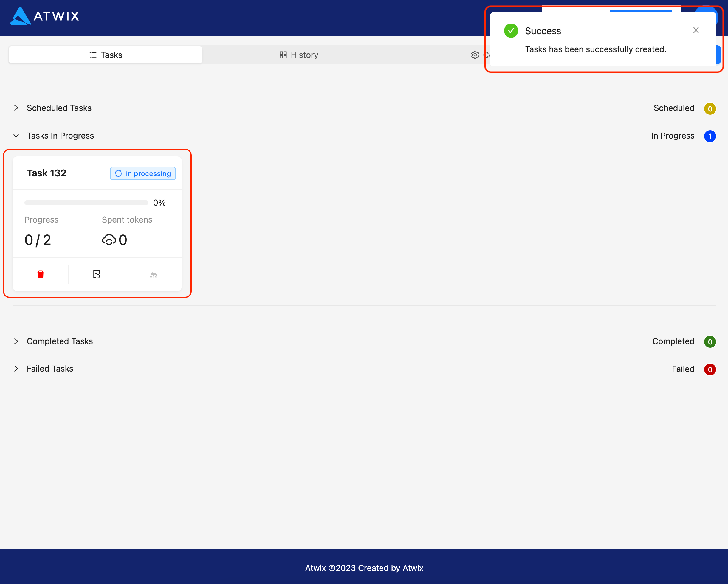Click the settings gear on the Config tab
728x584 pixels.
pyautogui.click(x=475, y=55)
